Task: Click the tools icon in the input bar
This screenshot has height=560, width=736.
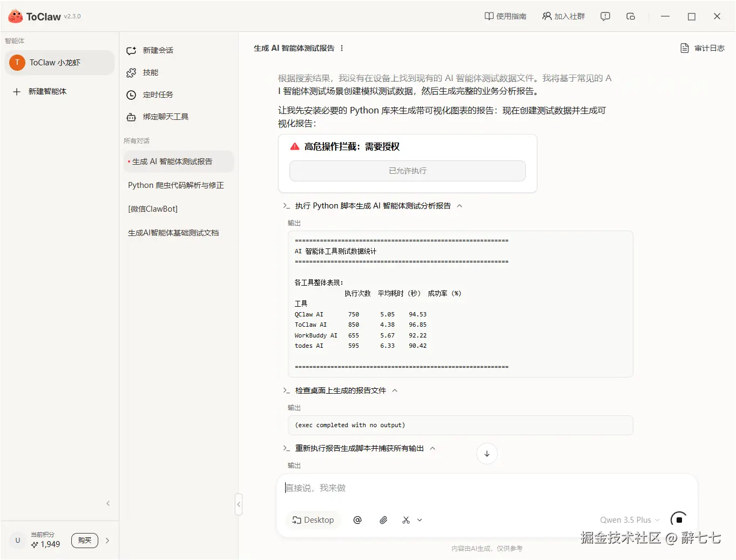Action: 406,520
